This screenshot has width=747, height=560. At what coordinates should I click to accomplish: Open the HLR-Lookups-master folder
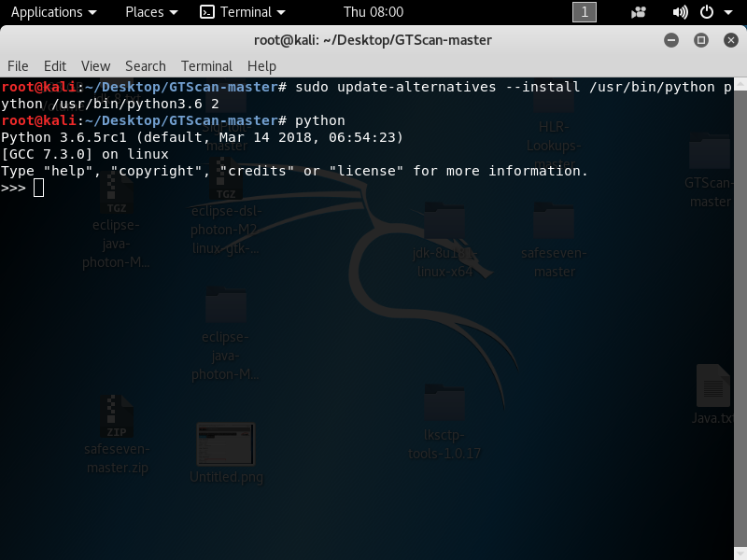[x=554, y=103]
